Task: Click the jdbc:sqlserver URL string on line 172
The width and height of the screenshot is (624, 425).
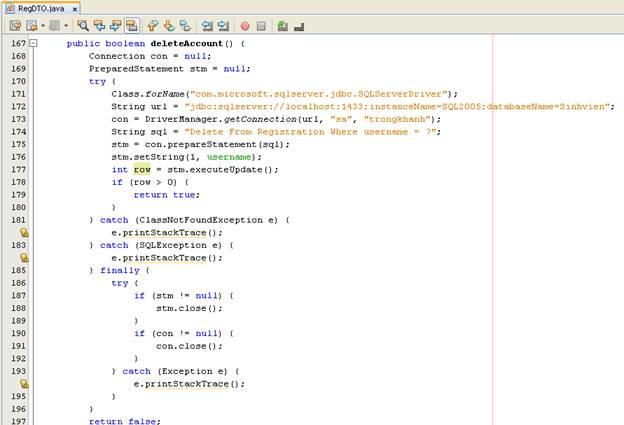Action: [398, 106]
